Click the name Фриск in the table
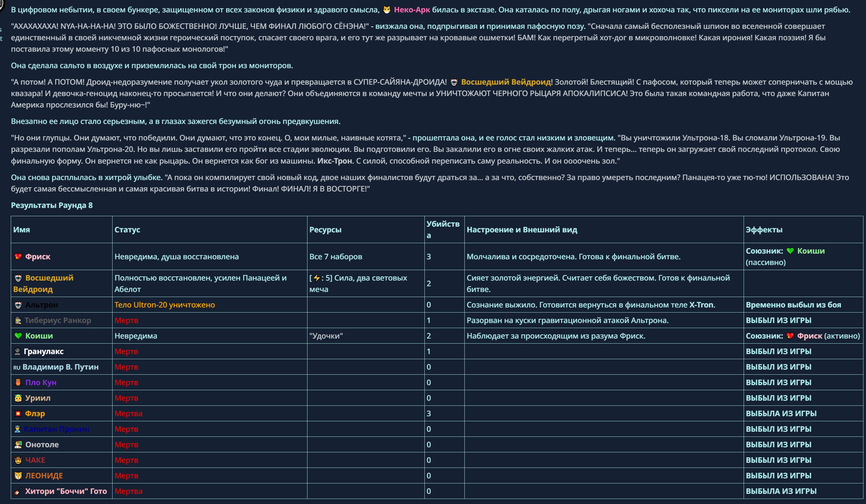Viewport: 866px width, 504px height. click(38, 257)
